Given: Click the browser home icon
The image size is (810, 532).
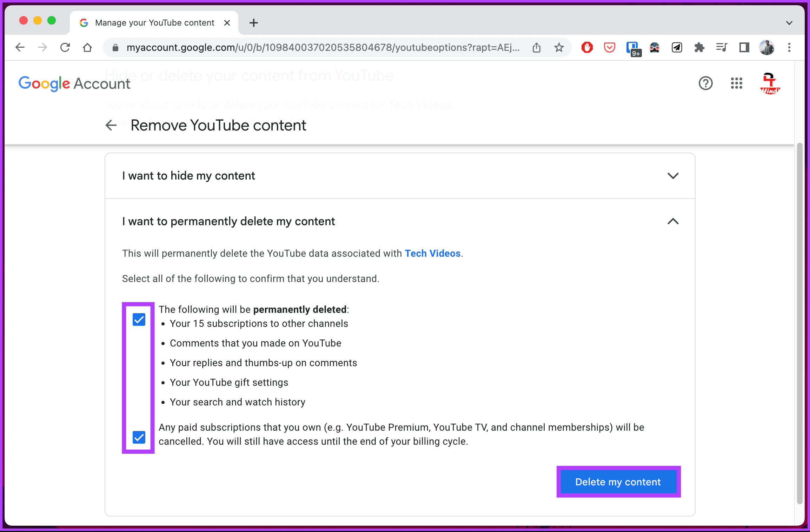Looking at the screenshot, I should (x=87, y=47).
